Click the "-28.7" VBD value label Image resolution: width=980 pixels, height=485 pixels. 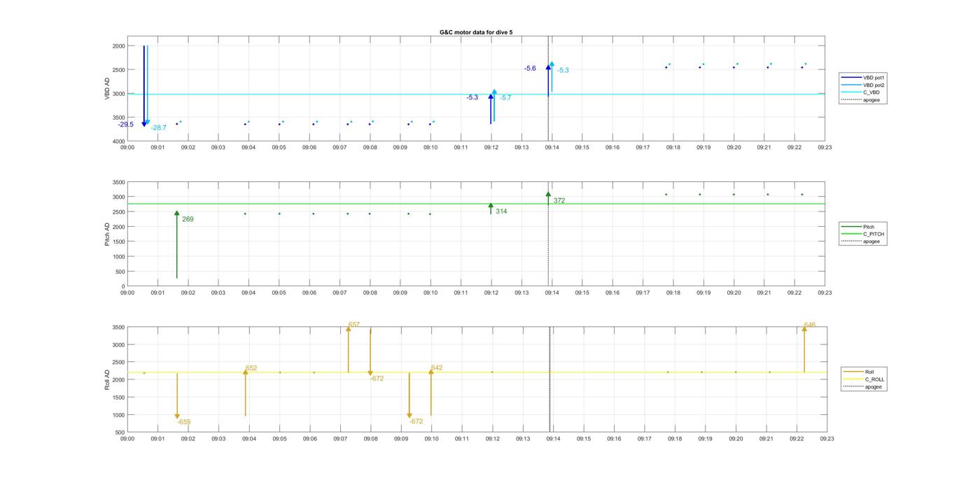point(159,127)
